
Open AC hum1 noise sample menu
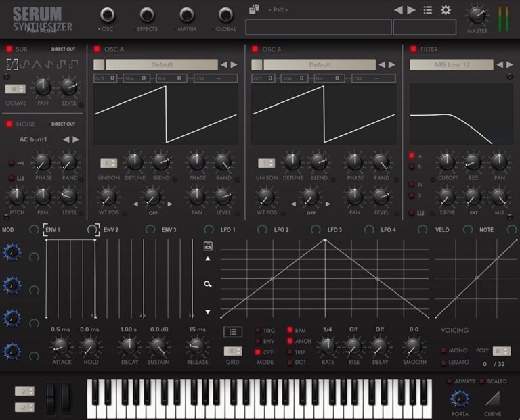(33, 139)
